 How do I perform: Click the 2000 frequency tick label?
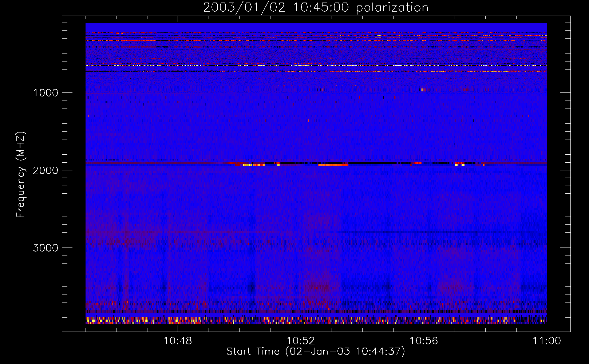point(46,170)
